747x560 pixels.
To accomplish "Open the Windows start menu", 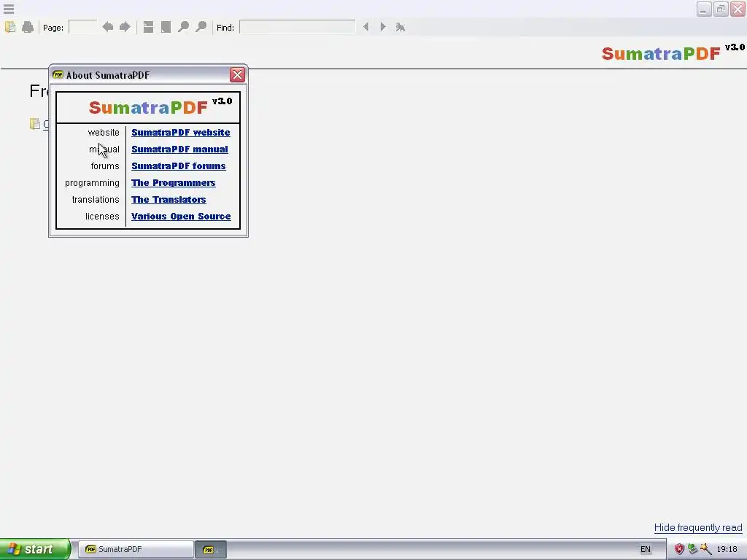I will click(35, 549).
